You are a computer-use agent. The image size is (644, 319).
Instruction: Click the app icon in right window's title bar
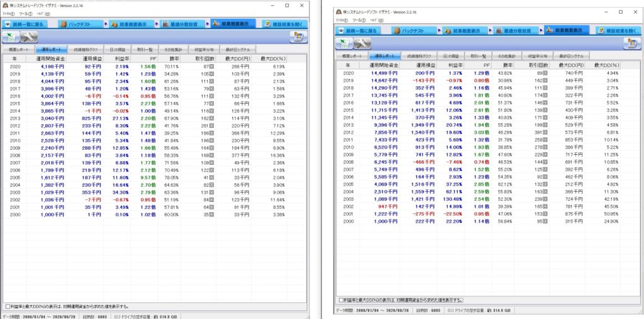pos(338,11)
